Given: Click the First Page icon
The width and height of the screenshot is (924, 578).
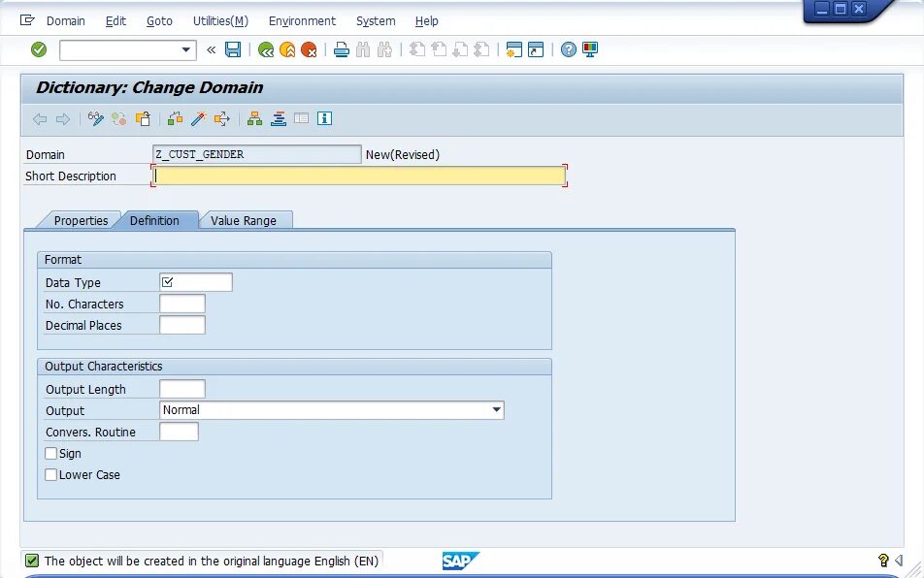Looking at the screenshot, I should pos(417,50).
